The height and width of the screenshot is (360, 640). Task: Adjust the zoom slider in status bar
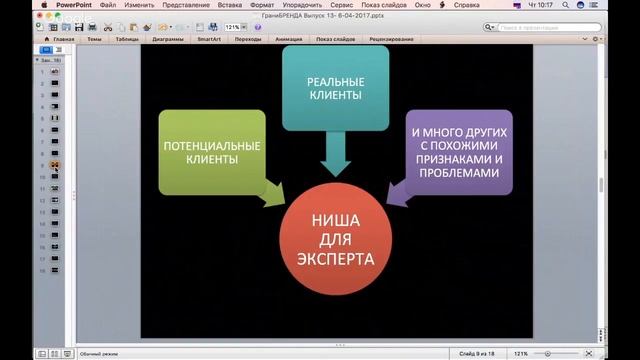coord(547,353)
